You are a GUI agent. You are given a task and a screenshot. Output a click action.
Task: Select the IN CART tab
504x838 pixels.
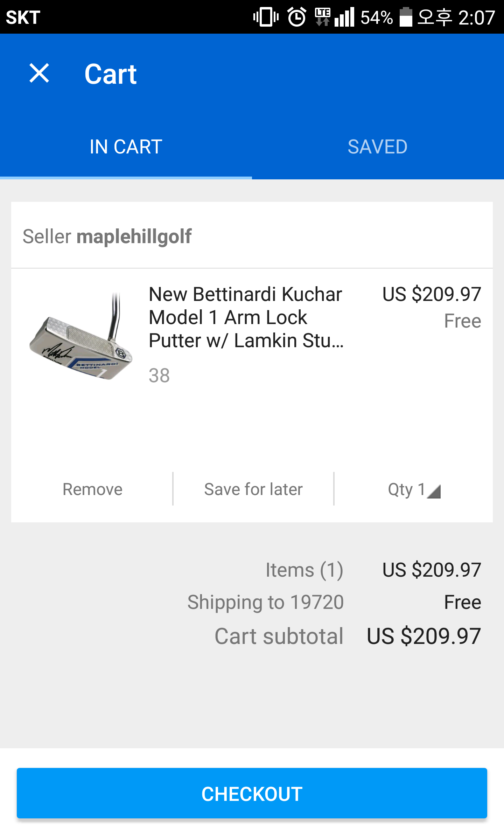126,146
